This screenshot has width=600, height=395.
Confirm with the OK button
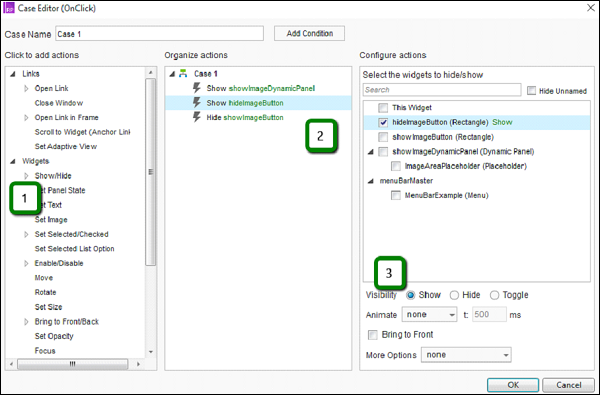(x=513, y=385)
